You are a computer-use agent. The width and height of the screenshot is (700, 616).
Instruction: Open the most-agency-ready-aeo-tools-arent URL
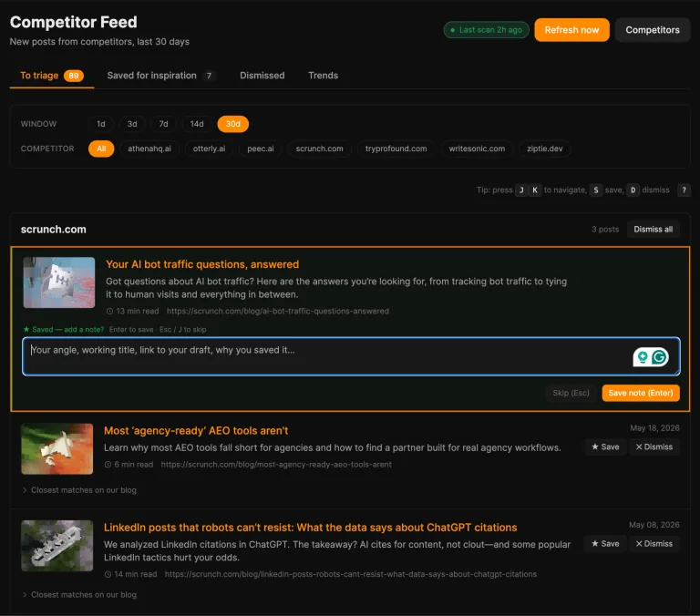coord(276,465)
